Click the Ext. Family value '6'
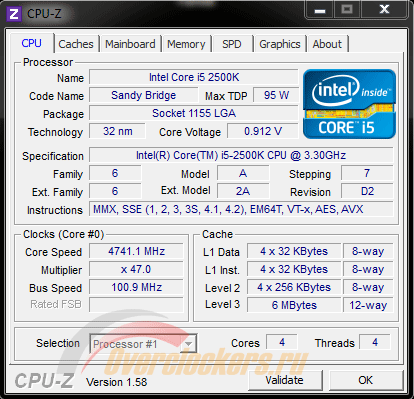Viewport: 414px width, 399px height. pyautogui.click(x=115, y=191)
